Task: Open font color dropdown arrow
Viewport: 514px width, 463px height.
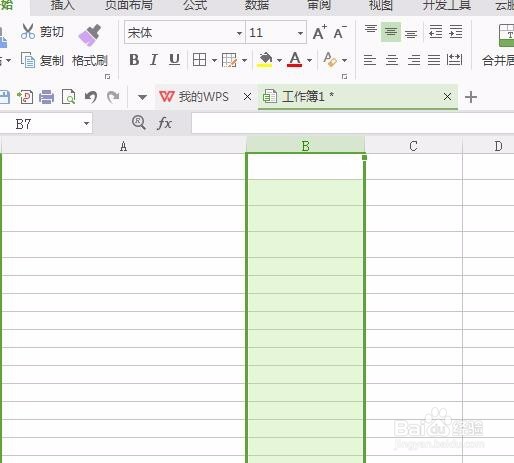Action: click(x=309, y=61)
